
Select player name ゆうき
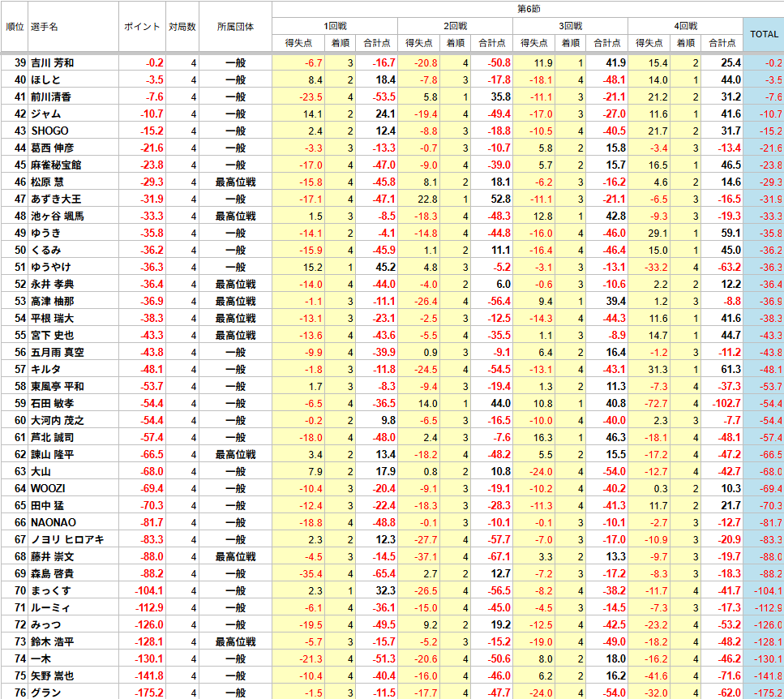click(x=45, y=233)
